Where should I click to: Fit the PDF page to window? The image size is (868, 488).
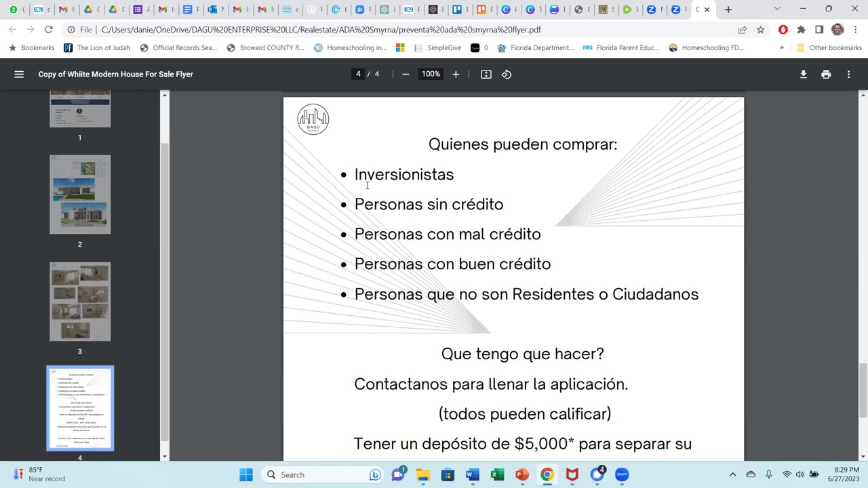(486, 75)
